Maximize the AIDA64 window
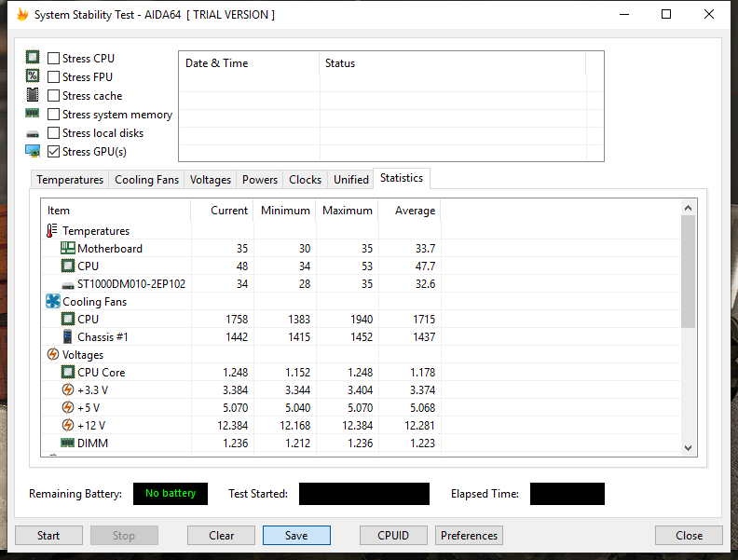 [666, 14]
